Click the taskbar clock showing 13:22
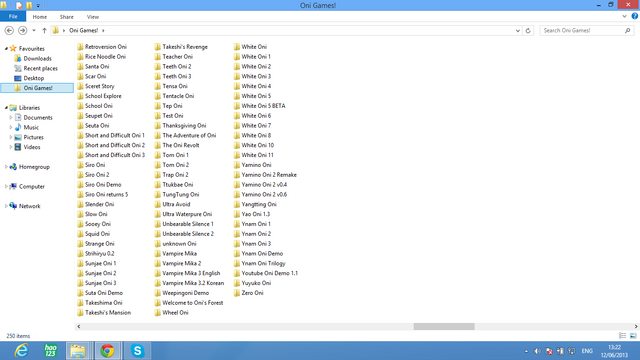Screen dimensions: 640x360 coord(614,351)
